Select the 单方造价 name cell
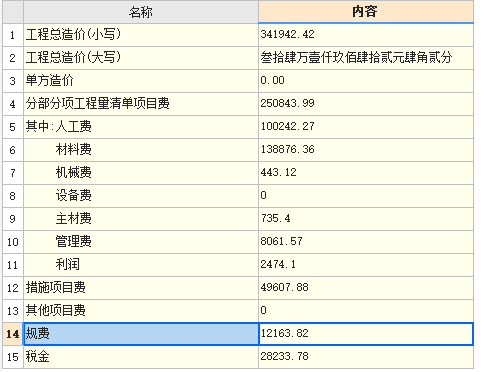Image resolution: width=482 pixels, height=372 pixels. click(141, 81)
